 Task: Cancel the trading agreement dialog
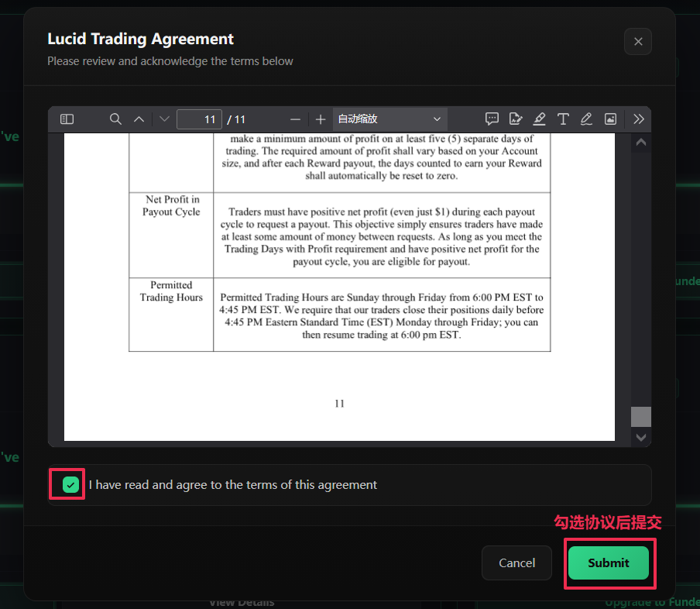(x=516, y=563)
